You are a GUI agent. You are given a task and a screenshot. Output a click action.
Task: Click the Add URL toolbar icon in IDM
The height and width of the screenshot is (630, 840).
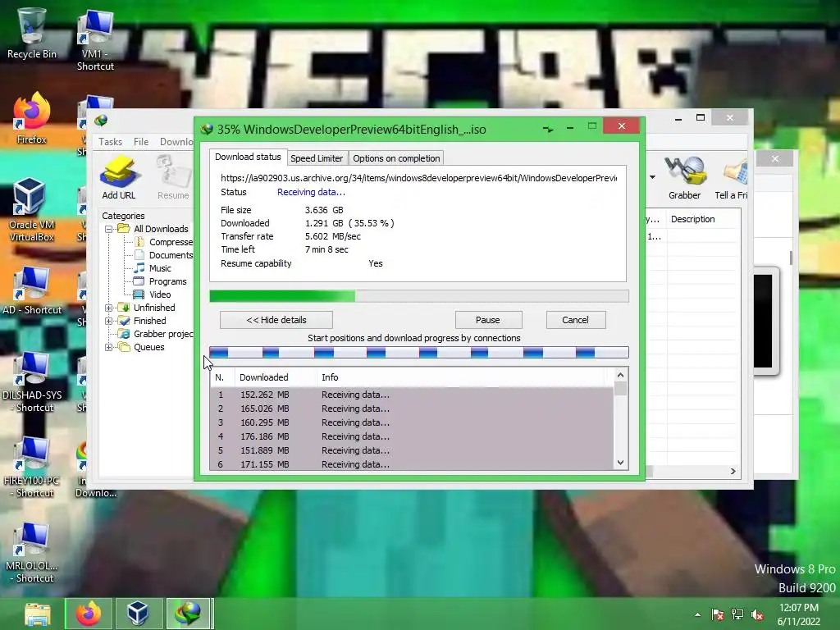coord(119,177)
